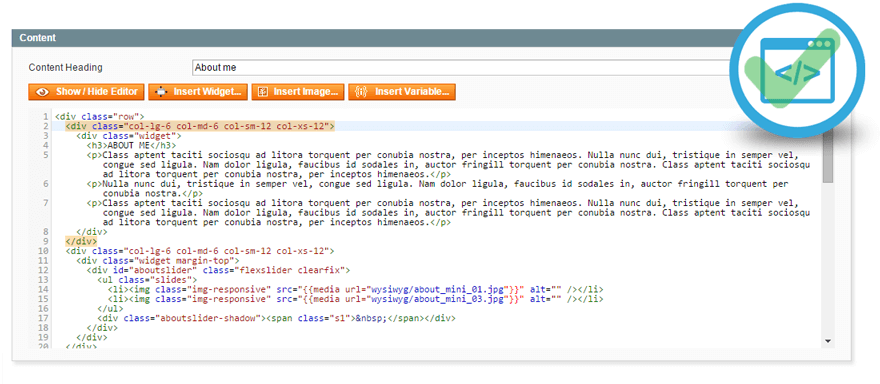Click the 'widget margin-top' div line
880x384 pixels.
click(x=158, y=260)
